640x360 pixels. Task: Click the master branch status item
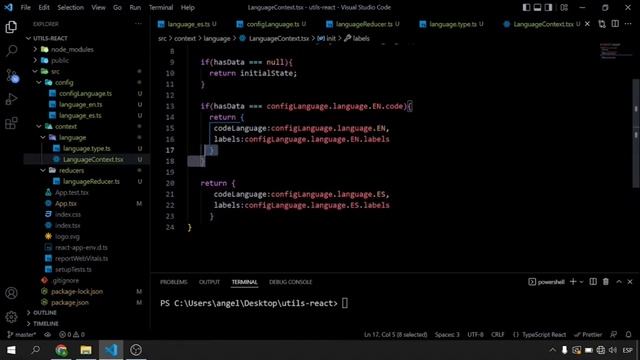22,335
